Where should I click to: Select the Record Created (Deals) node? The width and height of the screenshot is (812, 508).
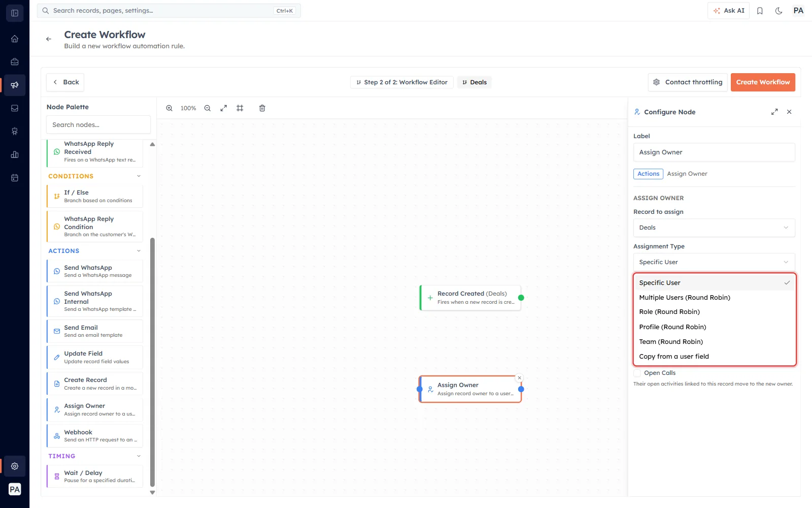pos(470,298)
